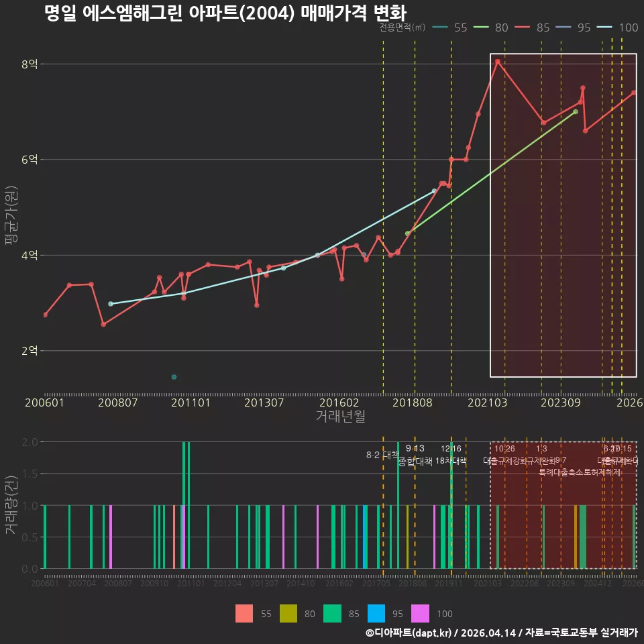The image size is (644, 644).
Task: Click 202412 on the volume chart x-axis
Action: point(598,583)
